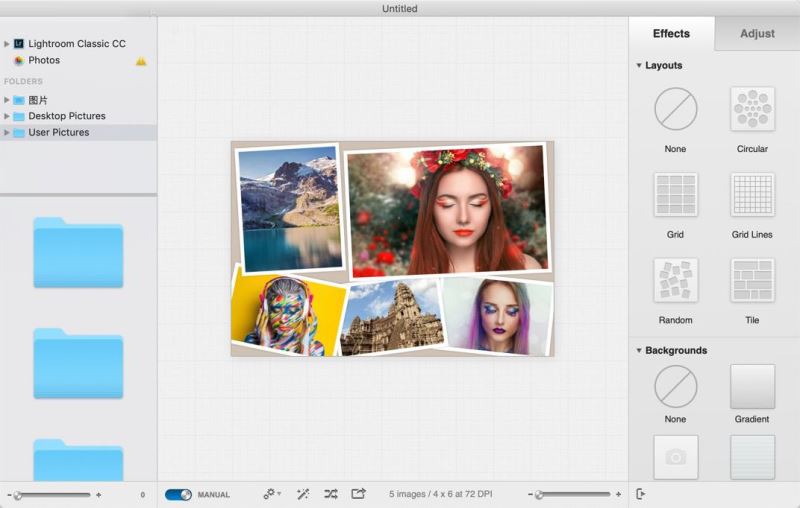The image size is (800, 508).
Task: Select the None layout option
Action: coord(676,109)
